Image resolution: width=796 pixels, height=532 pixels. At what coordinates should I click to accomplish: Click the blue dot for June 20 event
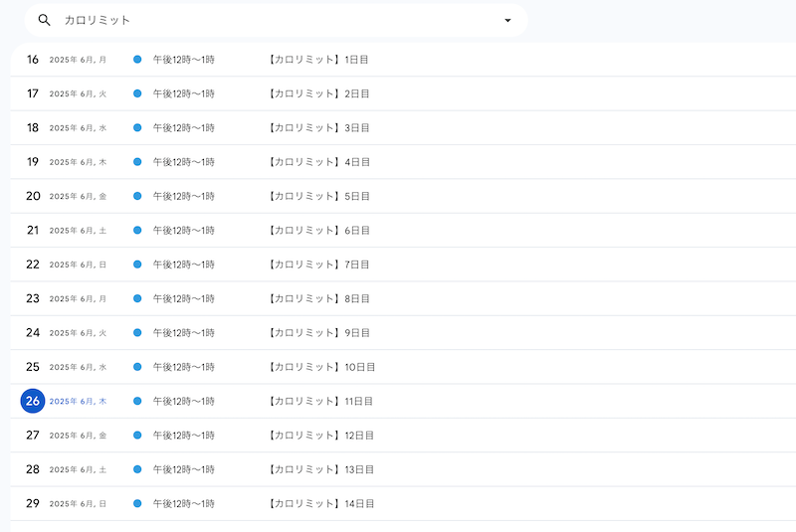[x=137, y=196]
